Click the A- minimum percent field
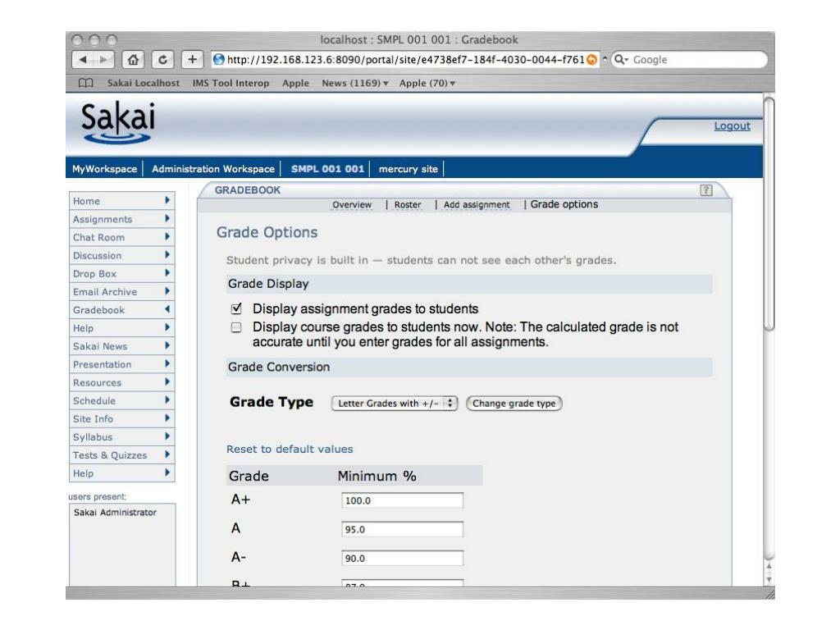 [402, 558]
